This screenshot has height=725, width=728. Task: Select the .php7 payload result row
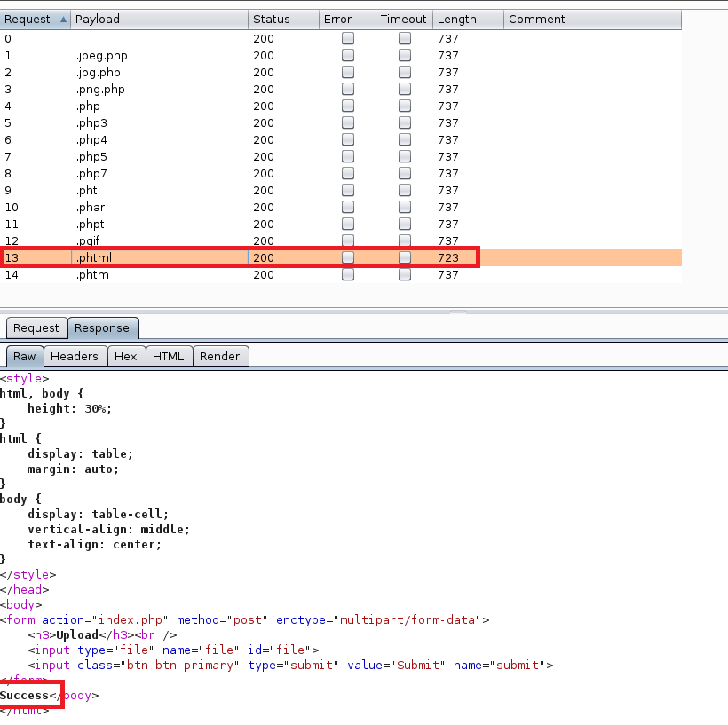160,173
